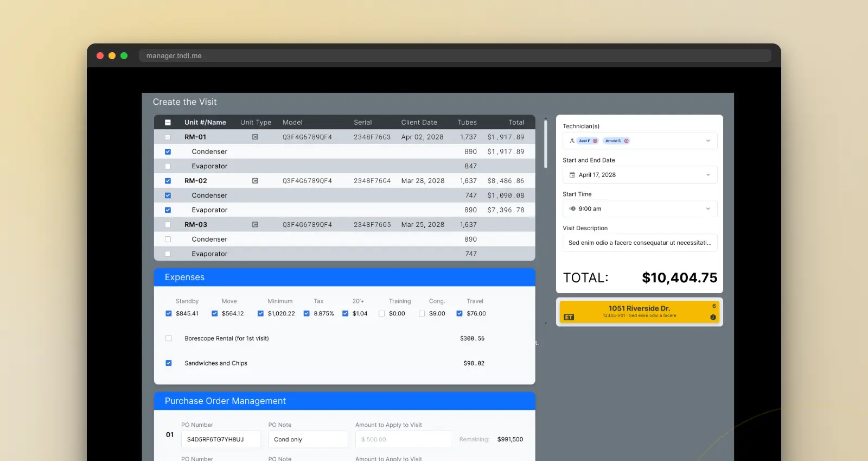Check the RM-03 unit checkbox
This screenshot has width=868, height=461.
[168, 224]
